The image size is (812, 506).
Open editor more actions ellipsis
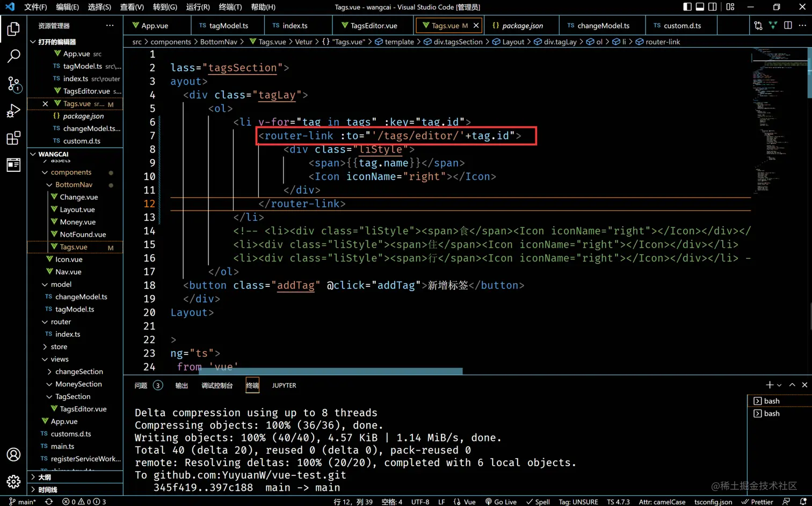click(802, 25)
